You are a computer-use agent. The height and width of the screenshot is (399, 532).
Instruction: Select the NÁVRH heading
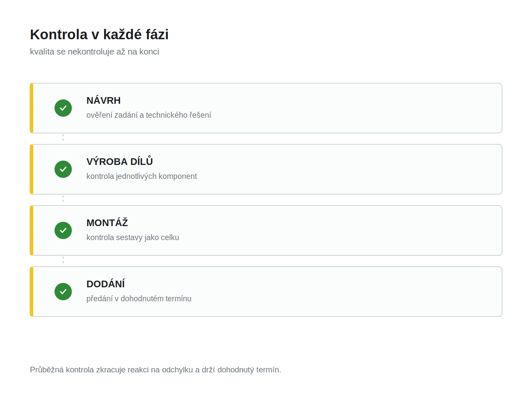coord(103,100)
